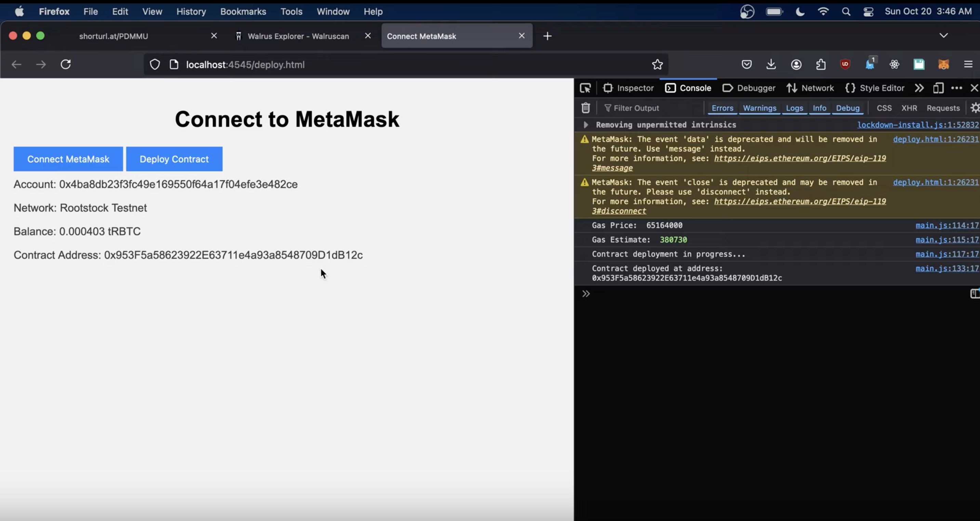Open source link main.js:117:17

coord(947,254)
